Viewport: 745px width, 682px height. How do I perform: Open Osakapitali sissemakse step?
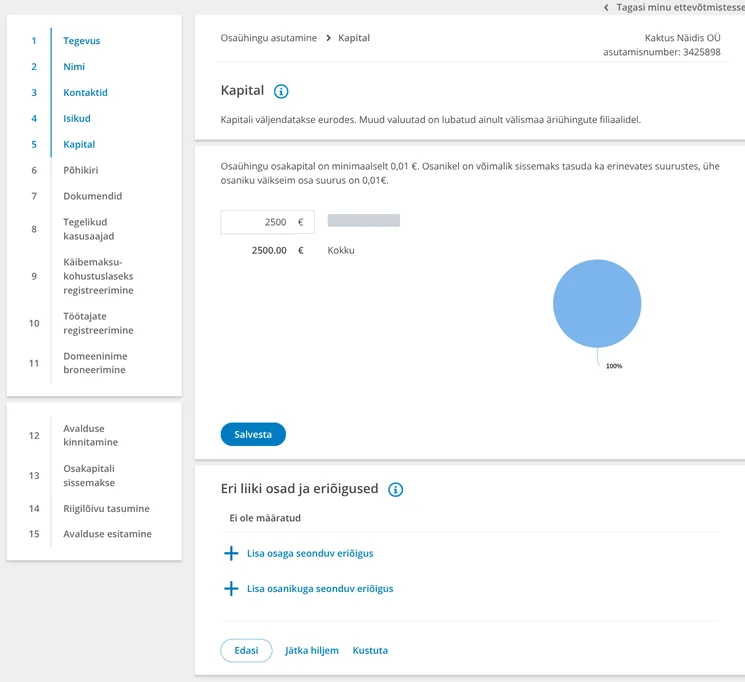89,476
